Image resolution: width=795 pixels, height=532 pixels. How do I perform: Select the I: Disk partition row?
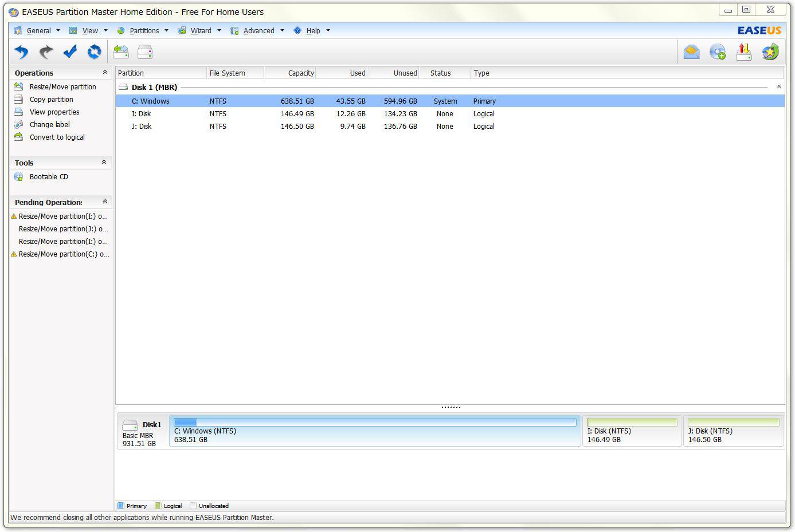coord(450,113)
